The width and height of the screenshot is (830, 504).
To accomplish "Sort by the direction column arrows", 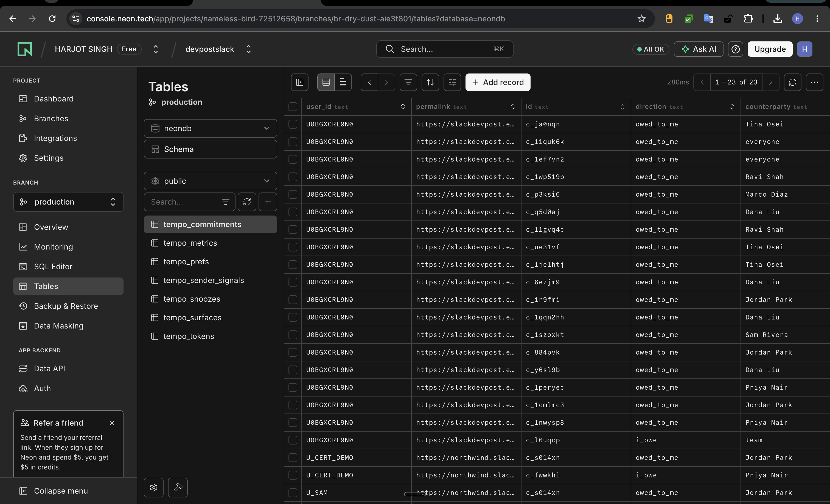I will click(x=732, y=107).
